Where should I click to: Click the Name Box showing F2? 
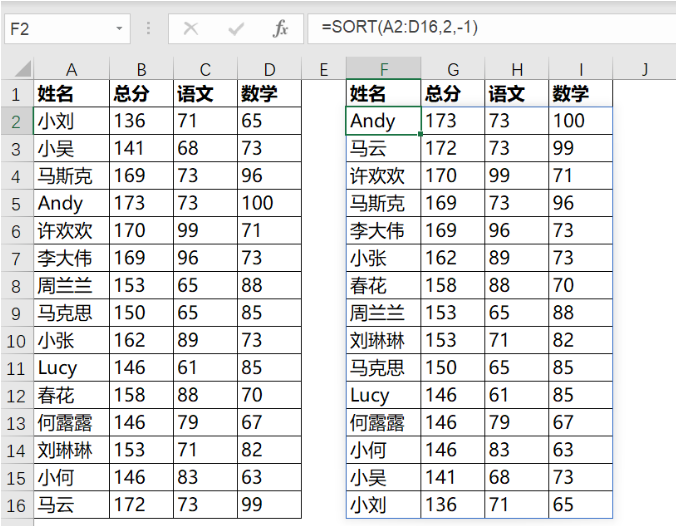67,29
